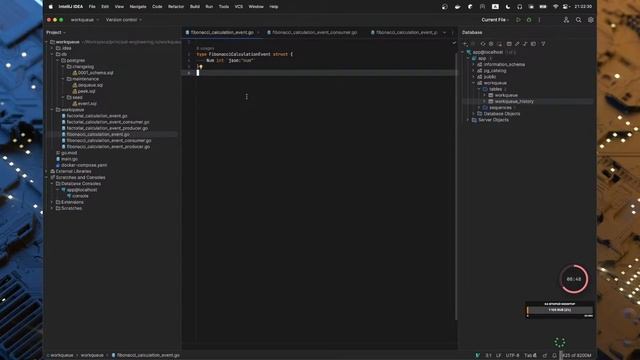Open fibonacci_calculation_event_producer.go in Project tree
The height and width of the screenshot is (360, 640).
pyautogui.click(x=106, y=147)
